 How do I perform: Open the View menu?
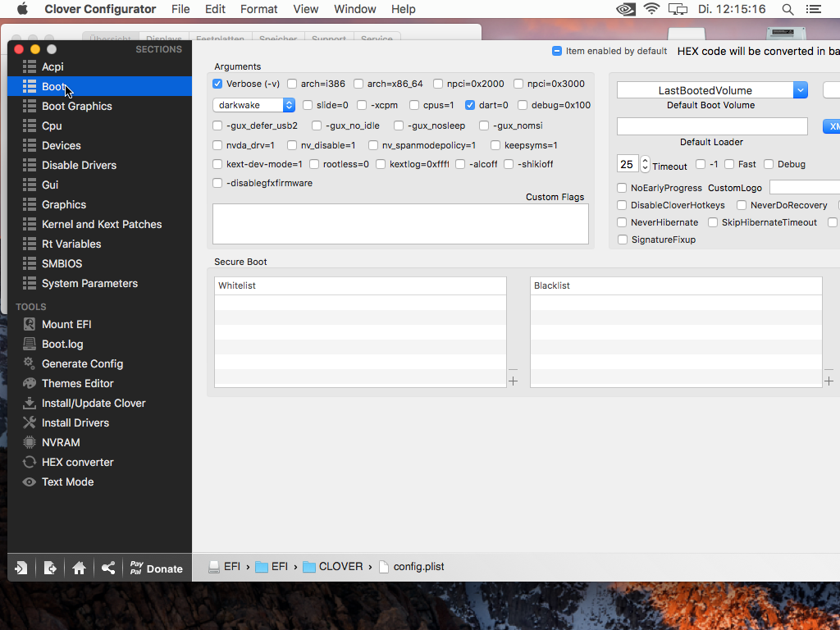click(306, 9)
